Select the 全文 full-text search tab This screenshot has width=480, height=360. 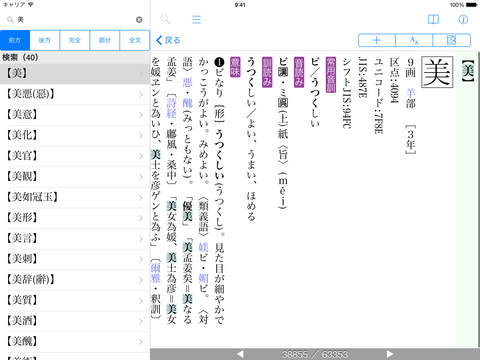[134, 40]
